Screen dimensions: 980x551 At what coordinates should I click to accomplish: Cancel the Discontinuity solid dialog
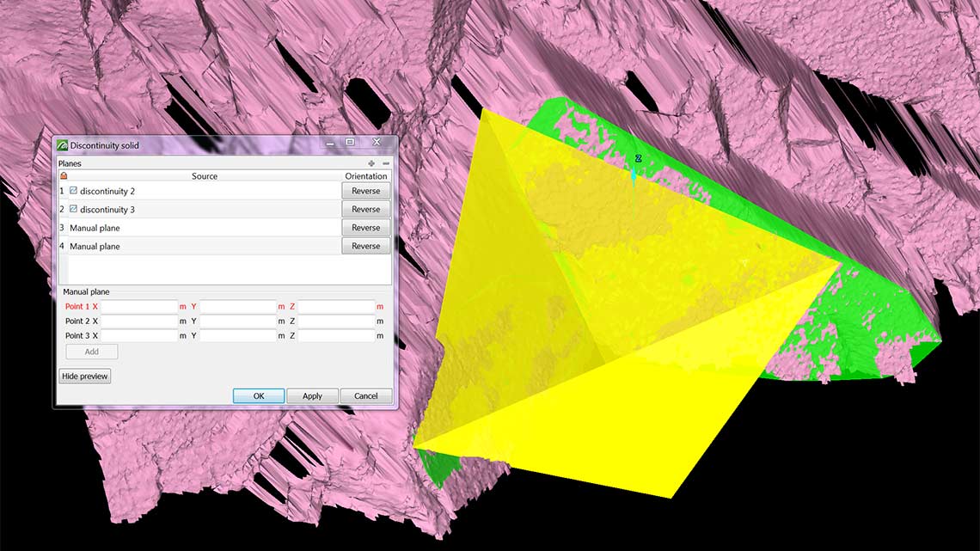365,396
